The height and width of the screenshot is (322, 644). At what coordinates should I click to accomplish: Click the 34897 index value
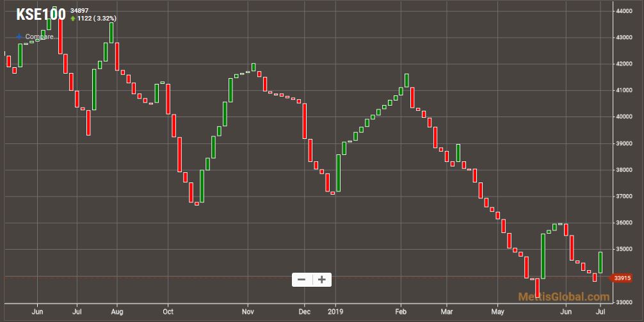tap(79, 10)
